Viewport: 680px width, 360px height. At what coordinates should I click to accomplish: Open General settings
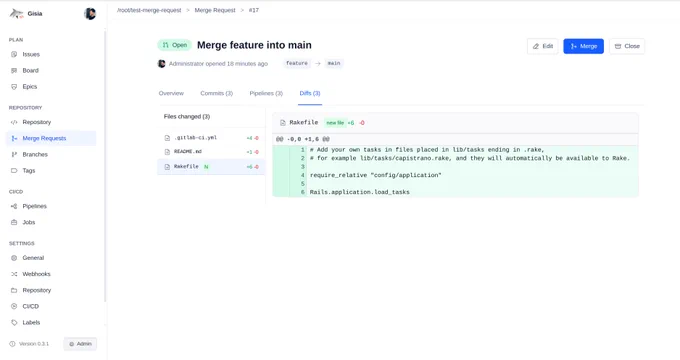pos(51,258)
